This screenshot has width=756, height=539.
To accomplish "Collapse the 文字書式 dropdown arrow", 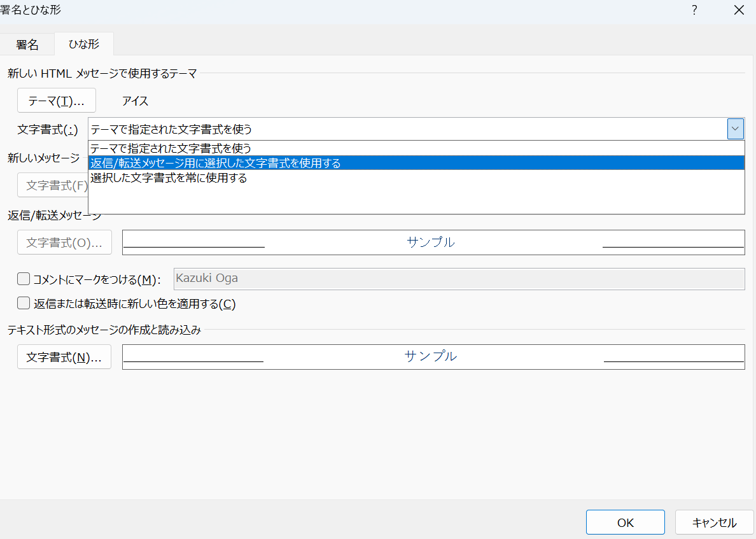I will 735,129.
